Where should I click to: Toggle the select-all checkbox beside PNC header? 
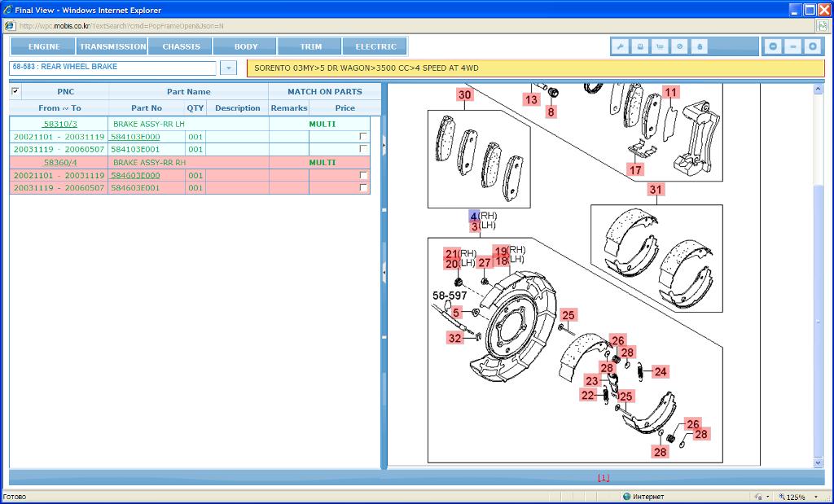pyautogui.click(x=15, y=91)
